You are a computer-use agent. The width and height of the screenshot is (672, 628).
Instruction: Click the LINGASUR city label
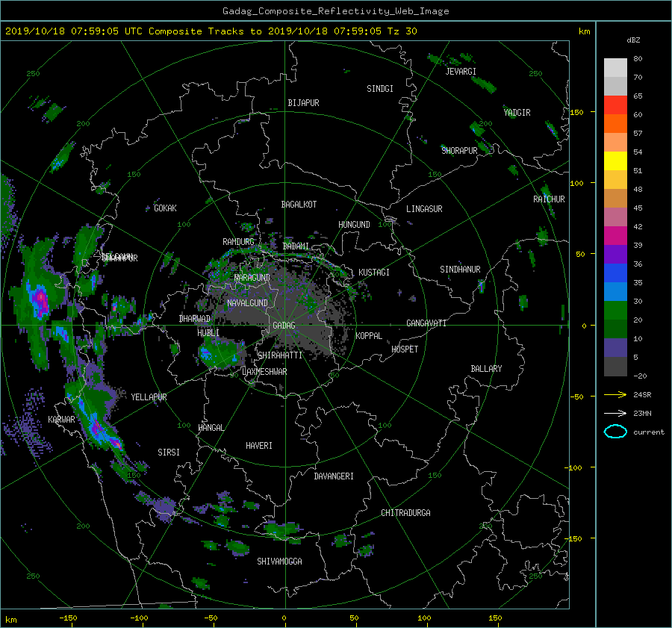[x=424, y=209]
